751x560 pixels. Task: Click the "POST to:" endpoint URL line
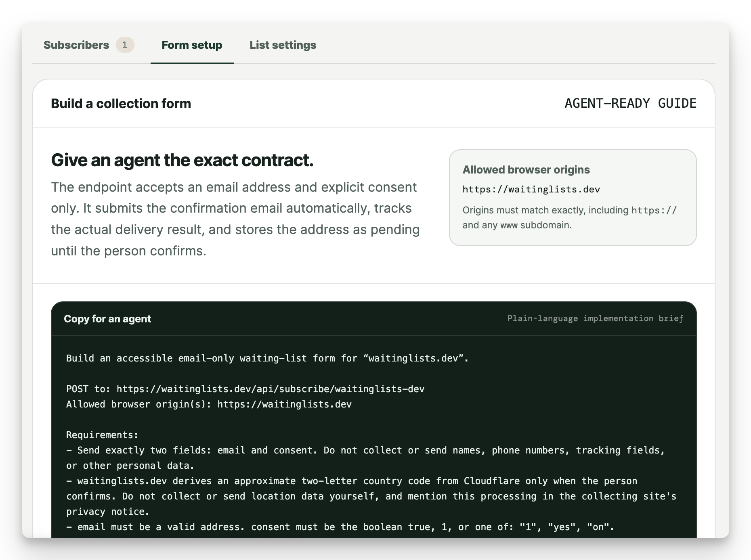[245, 389]
